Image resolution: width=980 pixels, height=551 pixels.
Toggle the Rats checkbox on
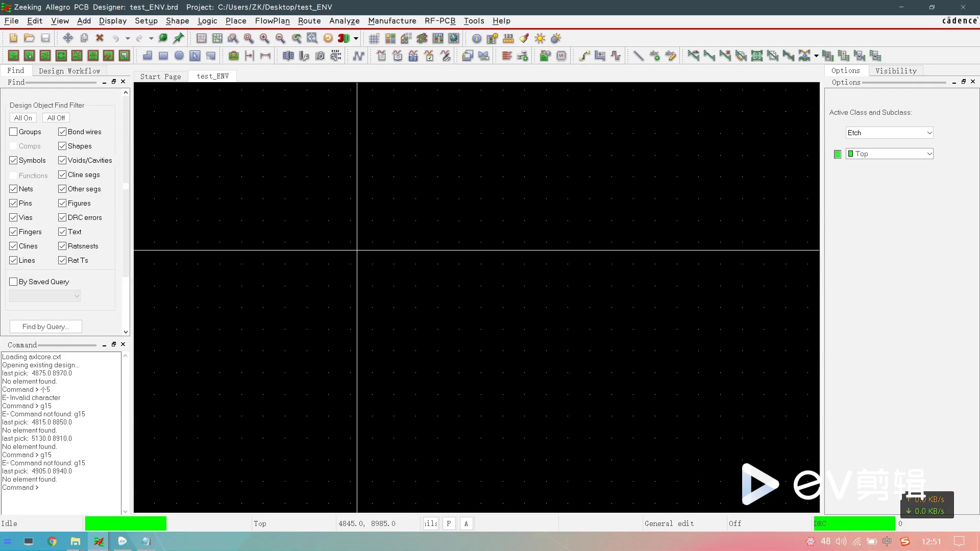click(x=63, y=245)
